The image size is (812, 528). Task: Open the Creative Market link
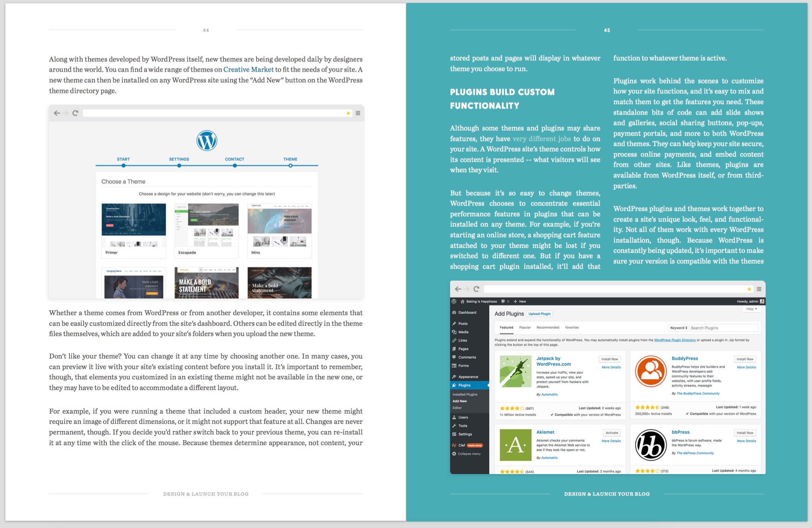tap(248, 70)
